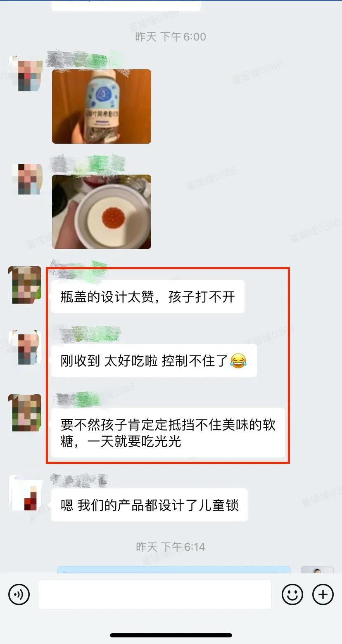Select the message 瓶盖的设计太赞，孩子打不开
The width and height of the screenshot is (342, 644).
147,296
